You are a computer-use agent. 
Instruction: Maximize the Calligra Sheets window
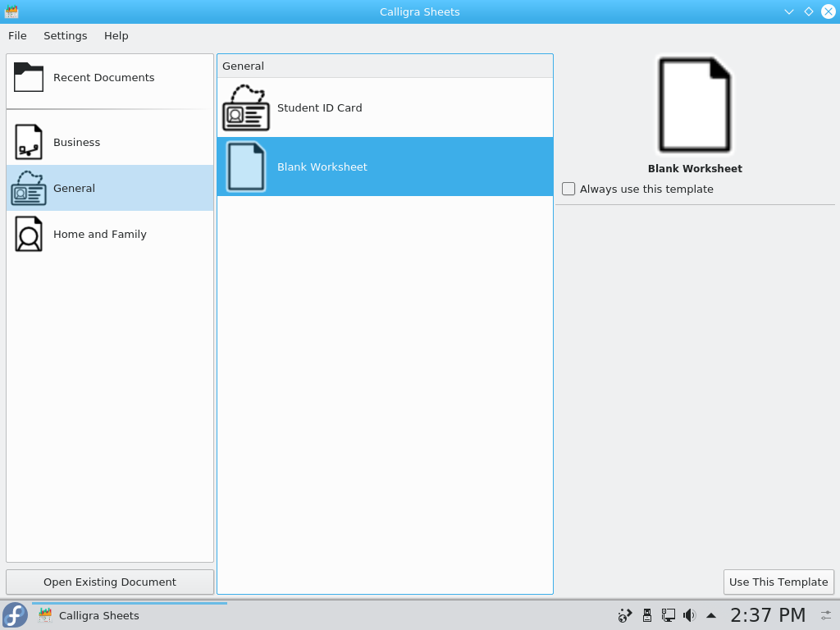(x=808, y=11)
